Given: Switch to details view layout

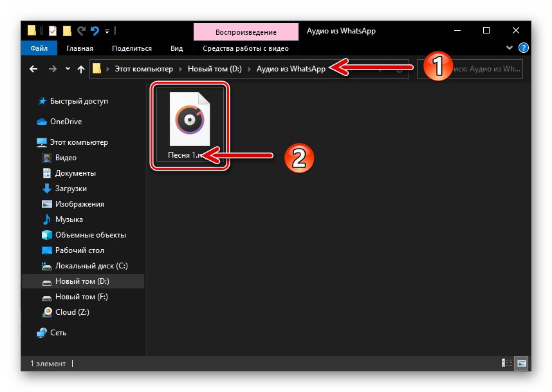Looking at the screenshot, I should pos(507,363).
